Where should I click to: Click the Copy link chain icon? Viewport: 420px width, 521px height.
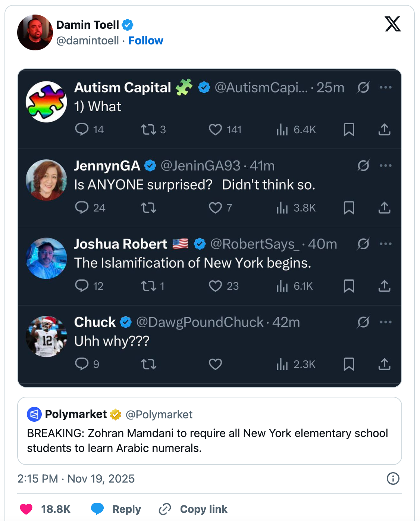[x=164, y=509]
